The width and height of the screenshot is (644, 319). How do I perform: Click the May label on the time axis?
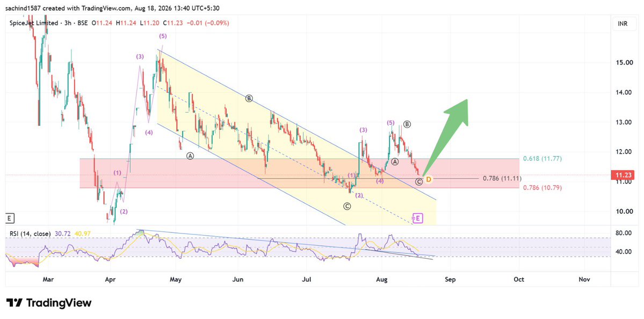pyautogui.click(x=176, y=280)
